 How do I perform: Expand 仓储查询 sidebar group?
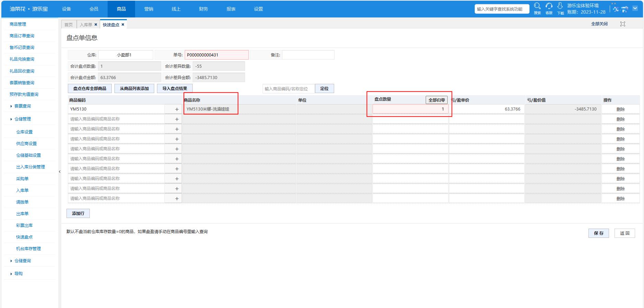coord(22,261)
